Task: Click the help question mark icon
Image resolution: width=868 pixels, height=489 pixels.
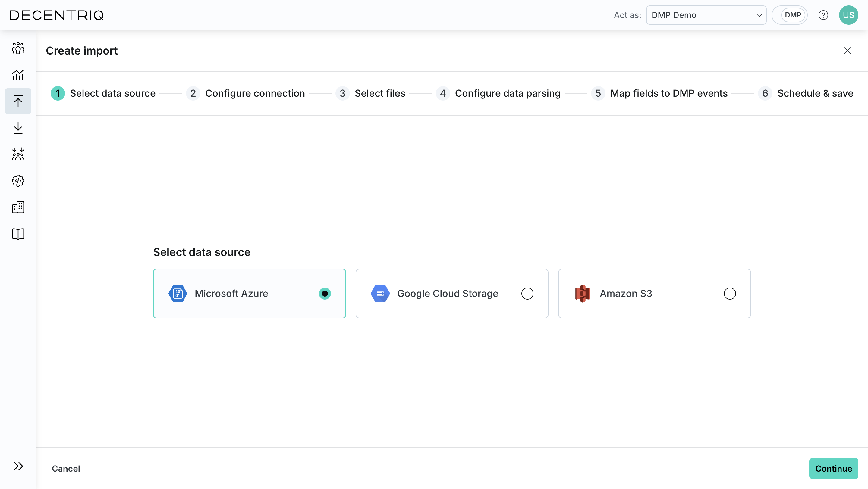Action: tap(823, 15)
